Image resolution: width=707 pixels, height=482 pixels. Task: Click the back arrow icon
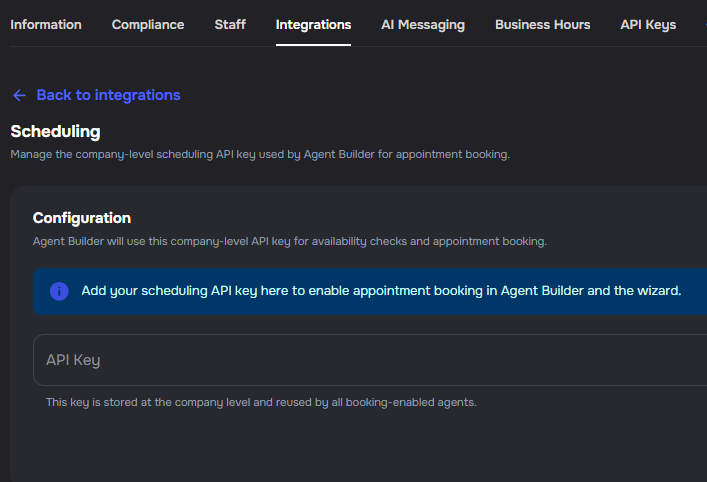[x=19, y=95]
